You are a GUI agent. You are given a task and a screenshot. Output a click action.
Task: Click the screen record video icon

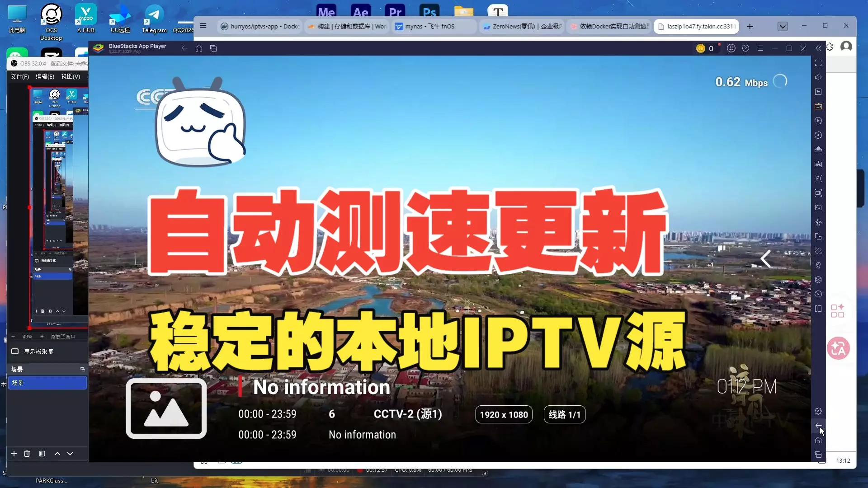coord(818,193)
